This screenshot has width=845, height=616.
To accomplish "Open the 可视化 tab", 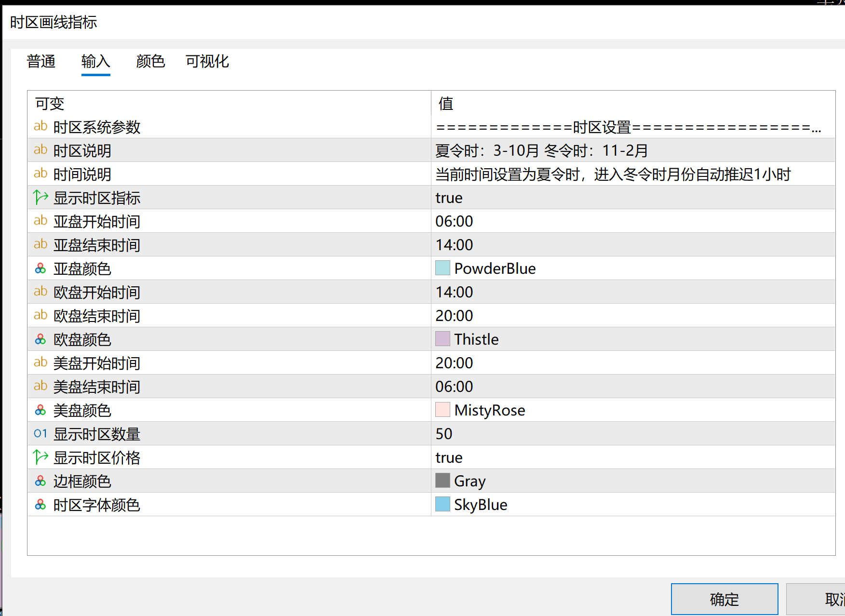I will pyautogui.click(x=207, y=62).
